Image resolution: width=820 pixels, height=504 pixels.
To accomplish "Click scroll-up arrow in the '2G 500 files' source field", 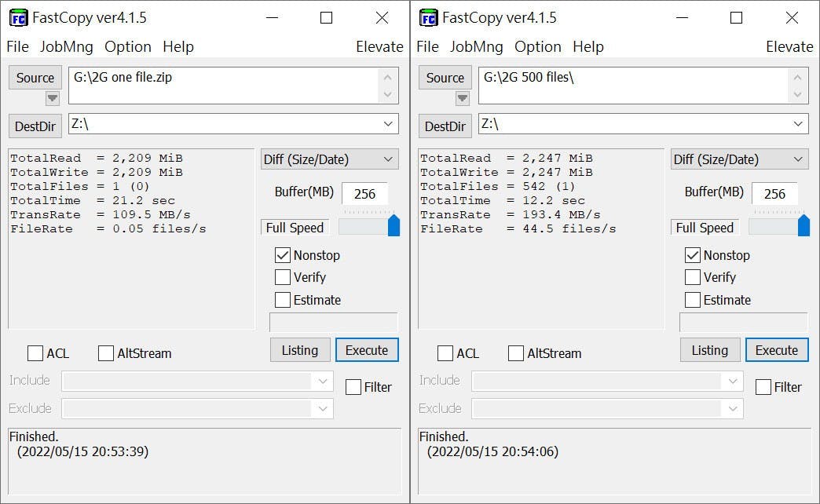I will click(797, 78).
